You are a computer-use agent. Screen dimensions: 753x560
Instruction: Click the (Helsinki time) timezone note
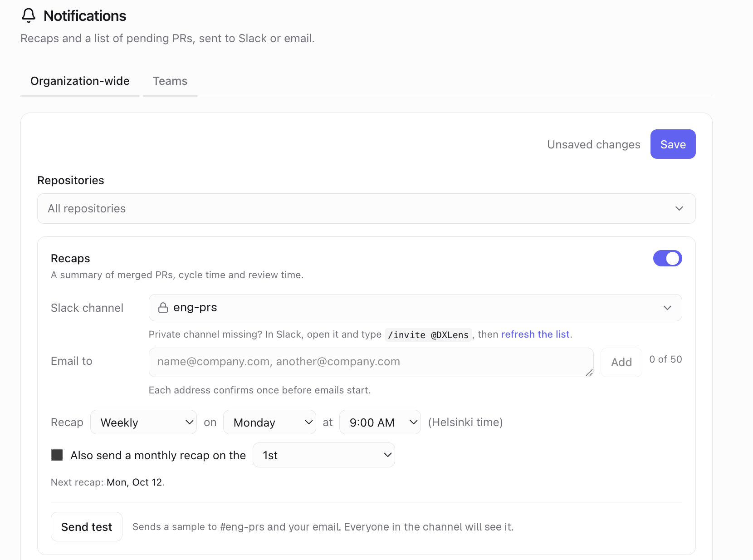(x=465, y=422)
